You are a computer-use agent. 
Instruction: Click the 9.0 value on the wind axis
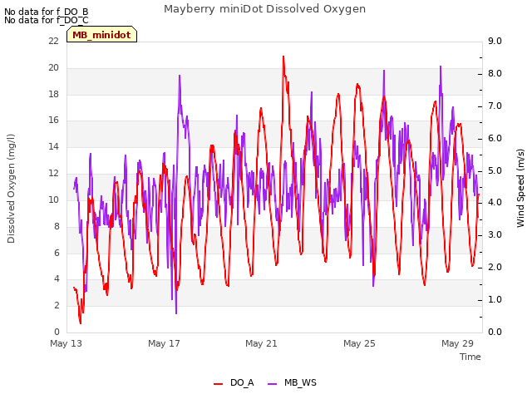[x=495, y=41]
